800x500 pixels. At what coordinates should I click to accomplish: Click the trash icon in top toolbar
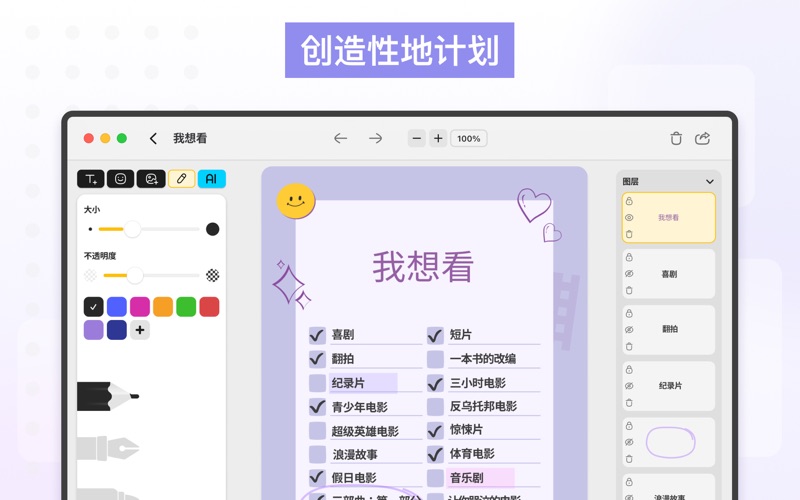676,139
